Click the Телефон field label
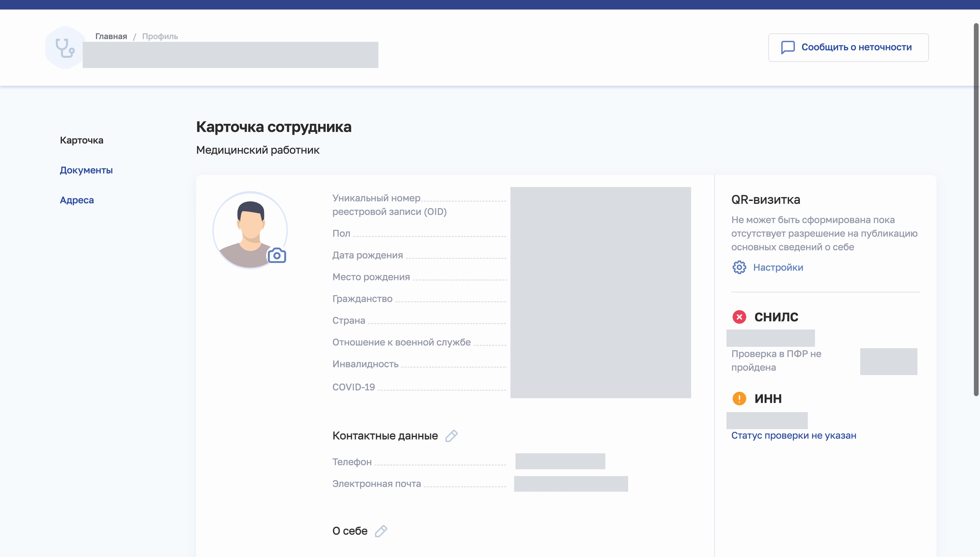The width and height of the screenshot is (980, 557). (352, 462)
